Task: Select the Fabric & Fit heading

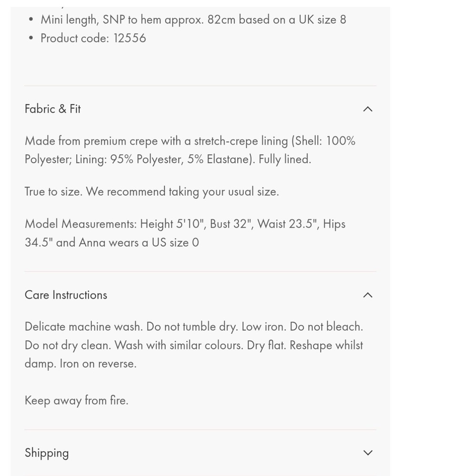Action: click(x=52, y=109)
